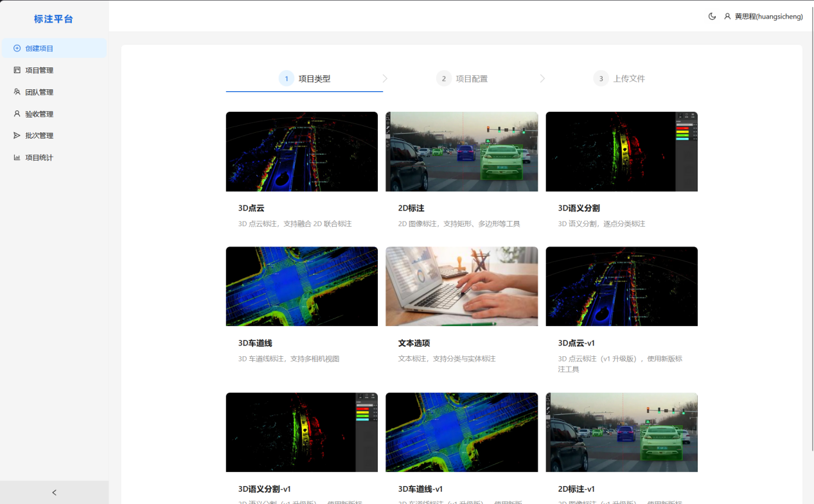Select step 1 项目类型
This screenshot has width=814, height=504.
(305, 78)
